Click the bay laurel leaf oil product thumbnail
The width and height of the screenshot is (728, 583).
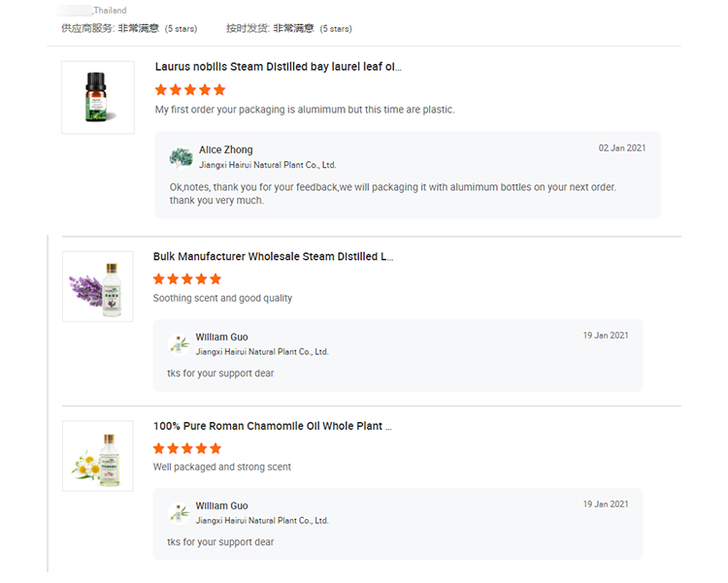click(97, 97)
